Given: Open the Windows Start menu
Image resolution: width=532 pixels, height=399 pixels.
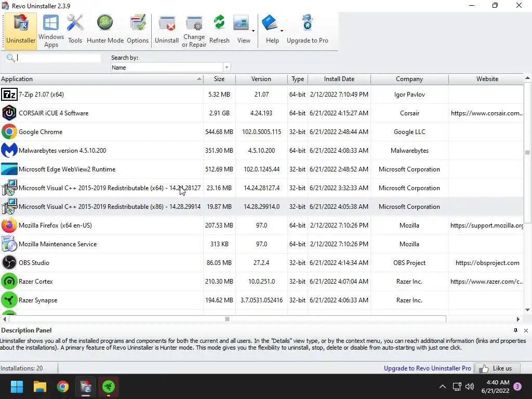Looking at the screenshot, I should pyautogui.click(x=17, y=387).
